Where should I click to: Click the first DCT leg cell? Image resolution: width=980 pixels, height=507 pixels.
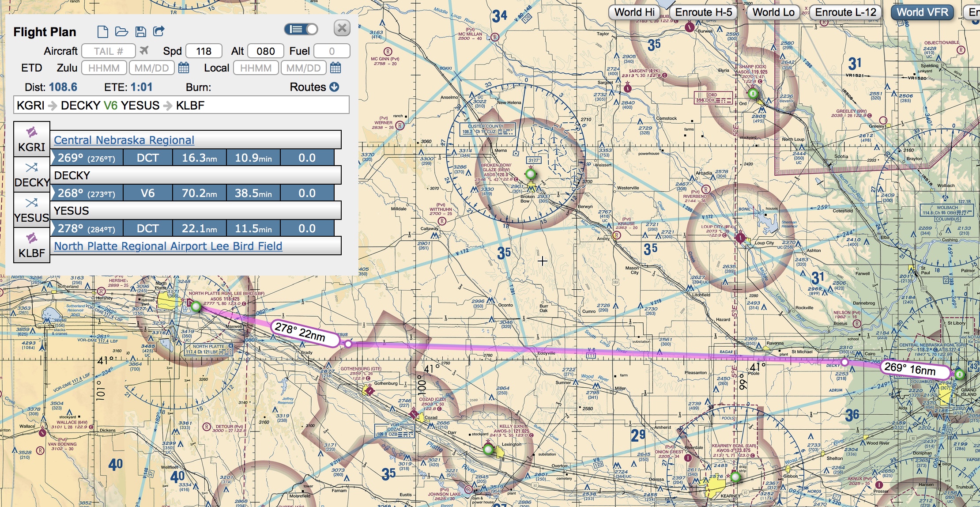click(x=147, y=158)
